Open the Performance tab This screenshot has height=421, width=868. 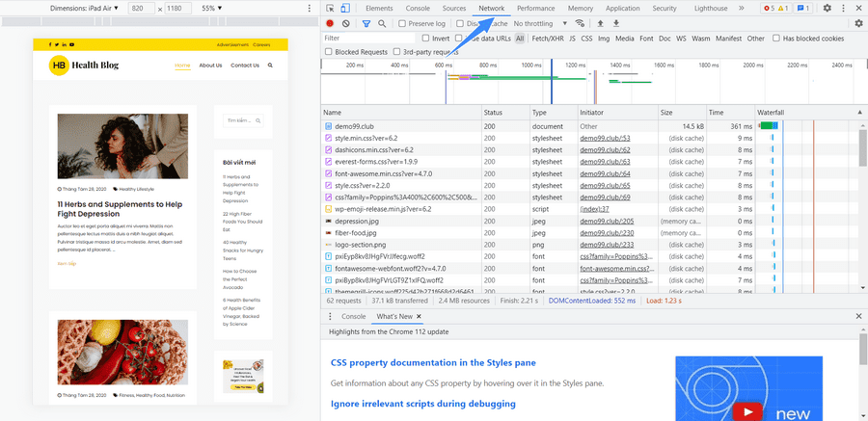click(x=536, y=9)
